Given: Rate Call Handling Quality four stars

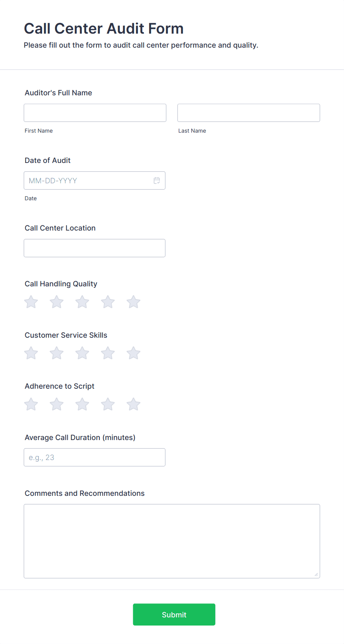Looking at the screenshot, I should tap(108, 301).
